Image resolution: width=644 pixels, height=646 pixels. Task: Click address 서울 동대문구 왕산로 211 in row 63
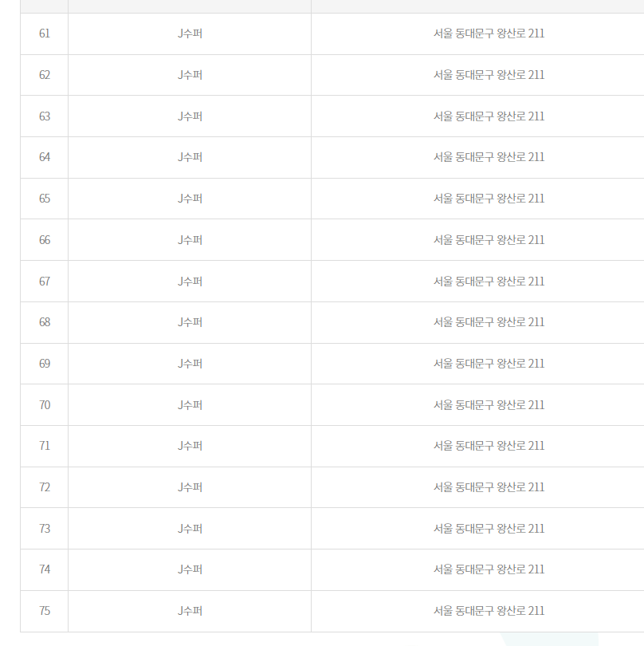489,116
